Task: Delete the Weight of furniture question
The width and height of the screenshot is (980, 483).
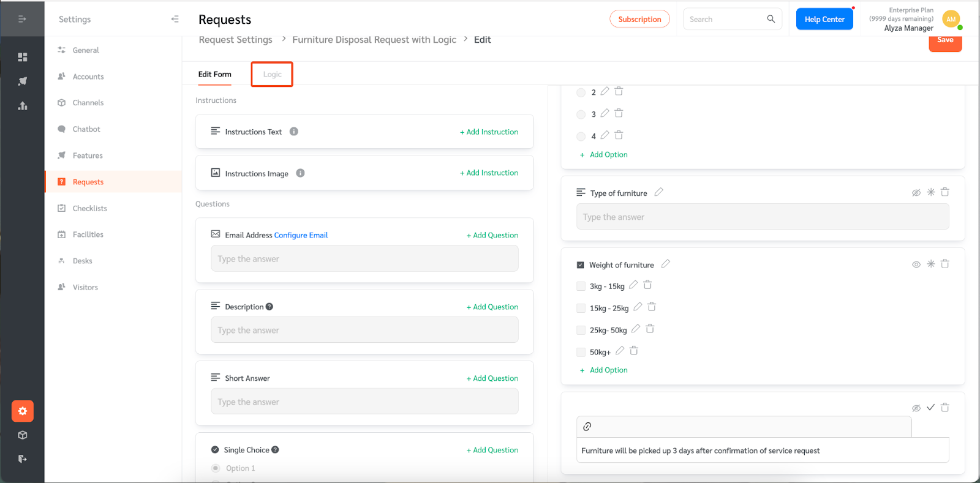Action: point(945,264)
